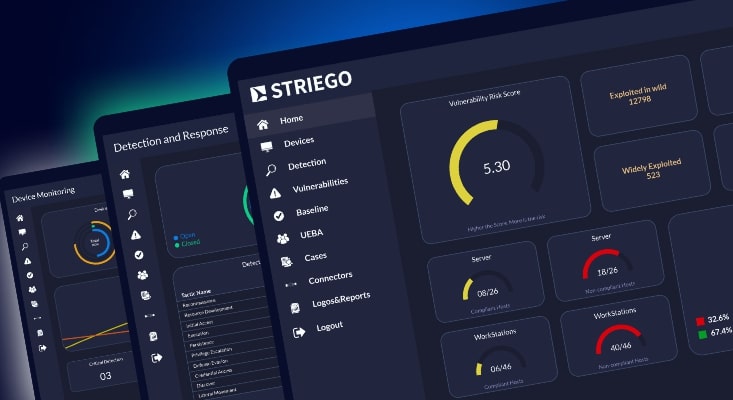
Task: Click users group icon in Detection and Response panel
Action: pyautogui.click(x=143, y=275)
